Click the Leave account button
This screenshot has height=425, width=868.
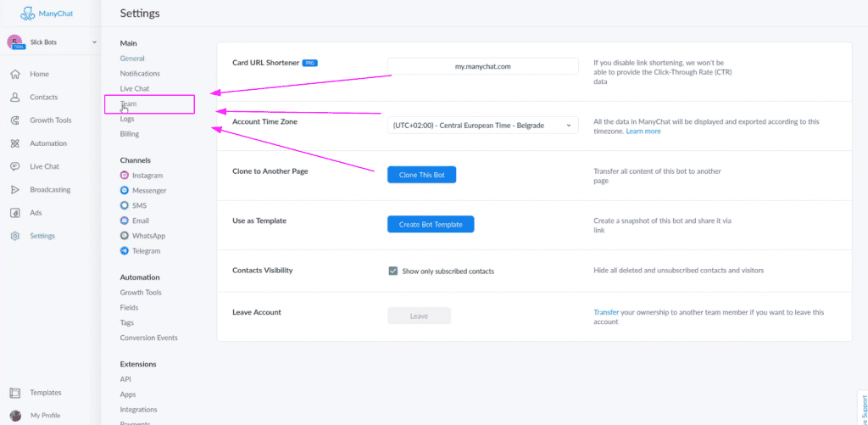click(x=419, y=316)
